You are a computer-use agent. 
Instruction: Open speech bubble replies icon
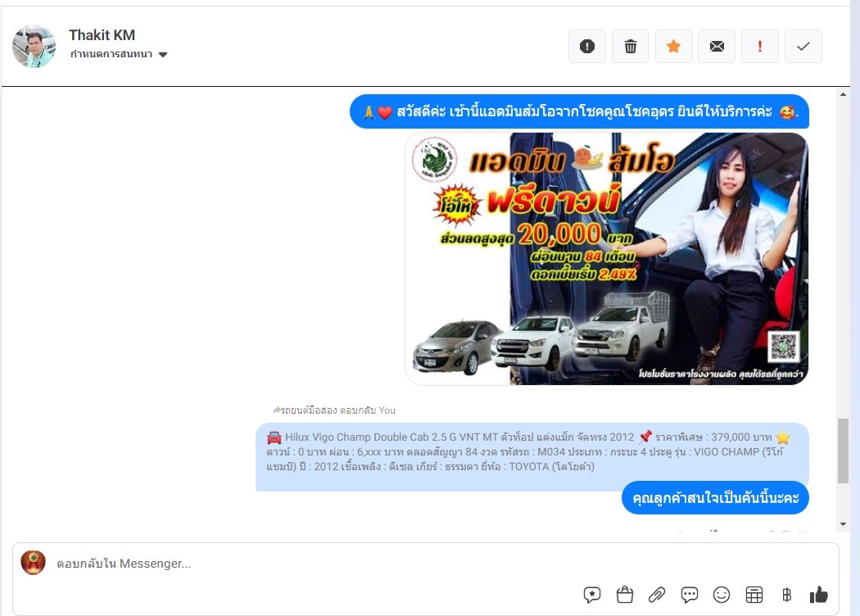coord(689,595)
